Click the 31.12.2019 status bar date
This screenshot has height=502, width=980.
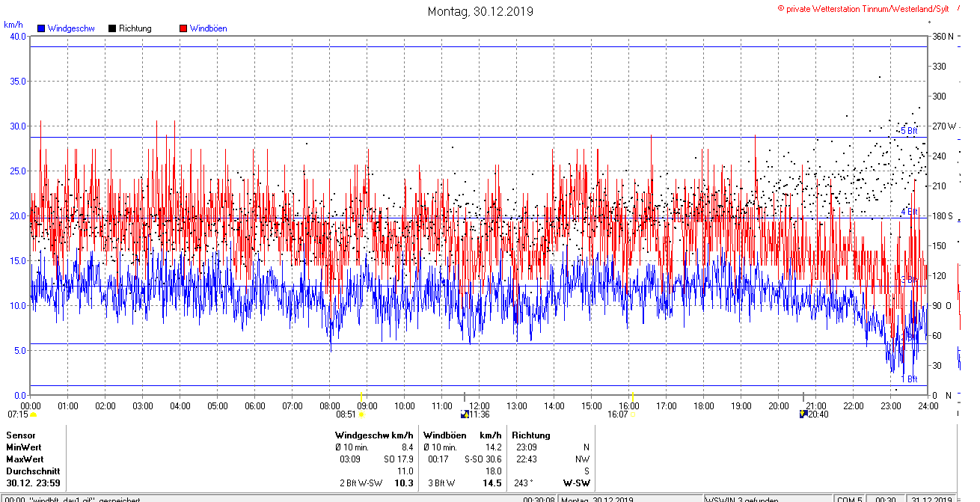point(932,499)
